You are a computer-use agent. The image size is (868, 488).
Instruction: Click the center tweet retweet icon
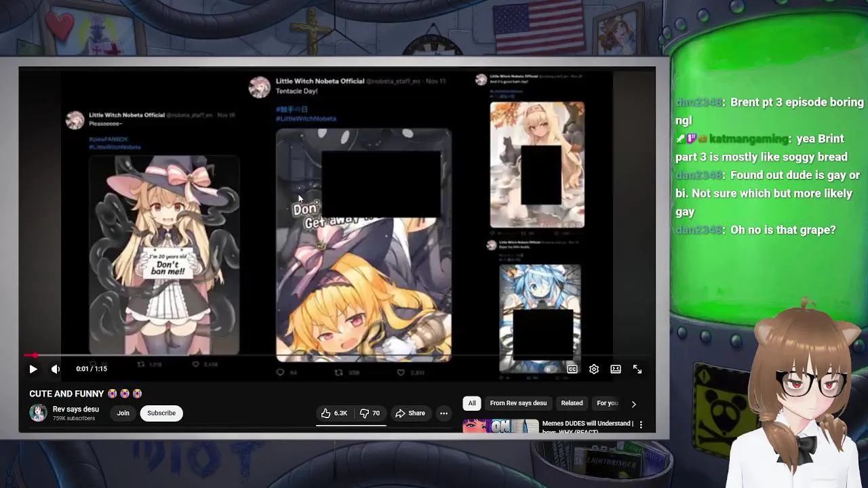click(338, 373)
